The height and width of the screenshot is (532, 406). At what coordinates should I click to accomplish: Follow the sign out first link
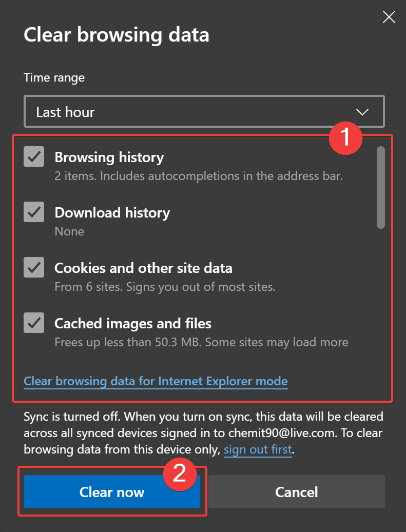click(258, 450)
